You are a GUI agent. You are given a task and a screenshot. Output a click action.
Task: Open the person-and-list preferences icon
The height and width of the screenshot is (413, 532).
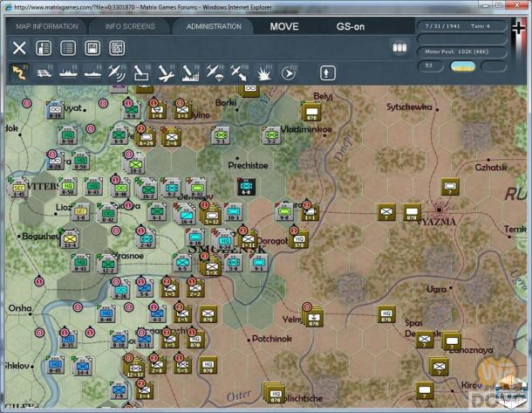point(44,48)
